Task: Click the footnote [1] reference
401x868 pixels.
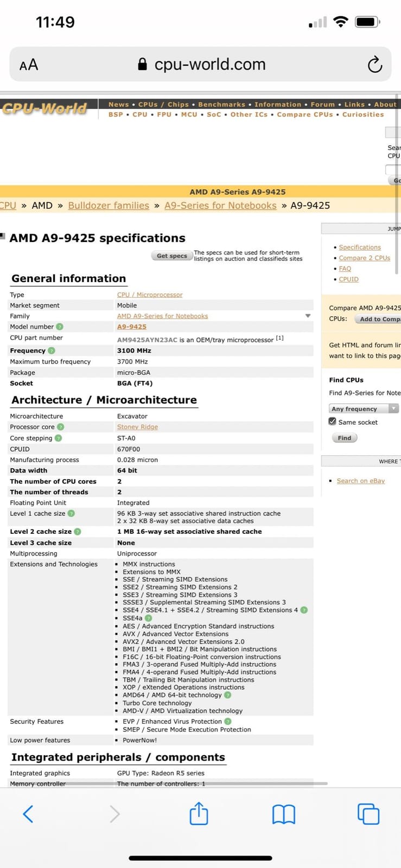Action: pyautogui.click(x=279, y=338)
